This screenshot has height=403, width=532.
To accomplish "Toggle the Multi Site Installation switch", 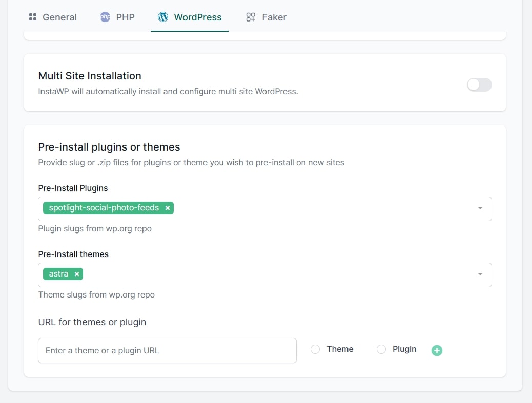I will (479, 84).
